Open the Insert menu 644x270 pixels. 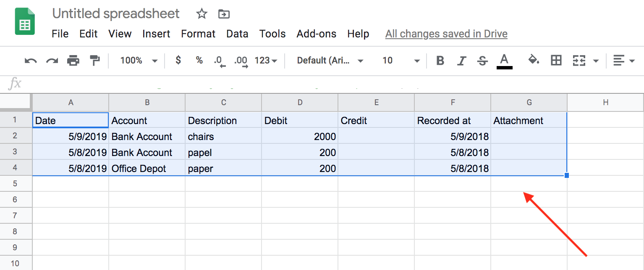[x=156, y=34]
